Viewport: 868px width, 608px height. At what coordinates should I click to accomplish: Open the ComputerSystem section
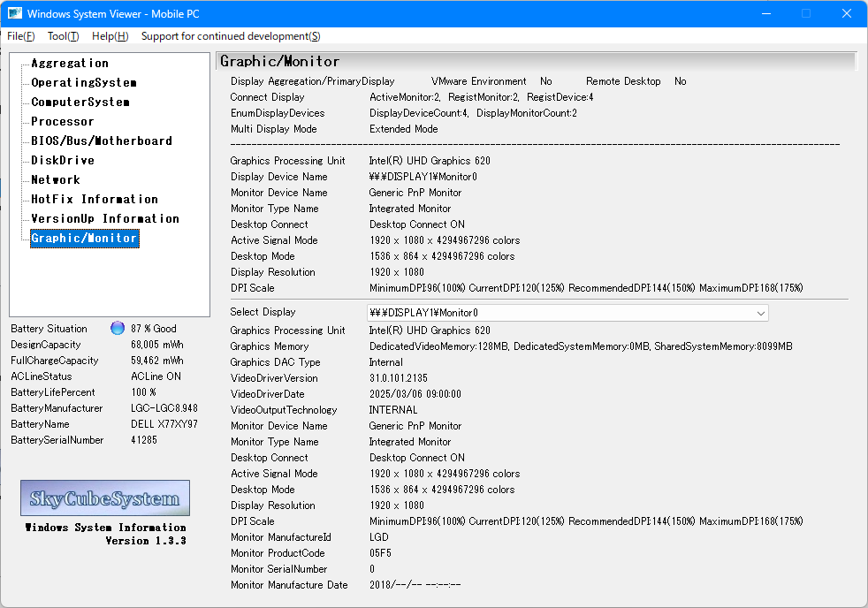click(80, 103)
